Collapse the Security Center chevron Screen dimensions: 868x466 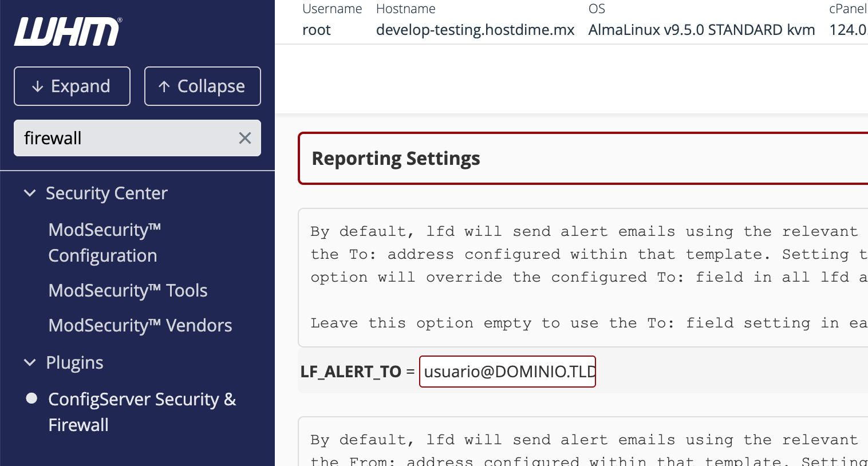pos(30,193)
